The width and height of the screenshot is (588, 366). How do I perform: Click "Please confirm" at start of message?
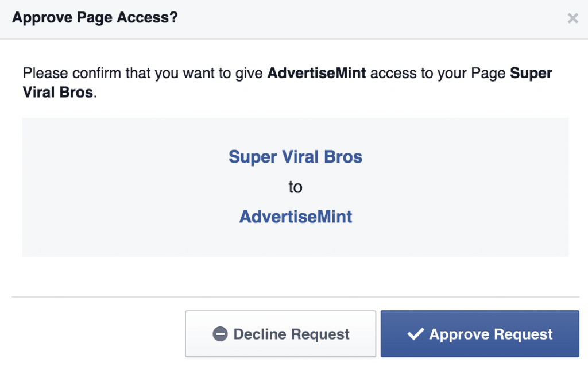(72, 73)
